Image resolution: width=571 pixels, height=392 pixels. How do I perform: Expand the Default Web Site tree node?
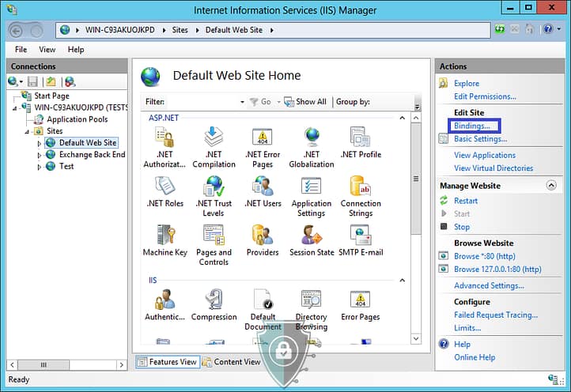pyautogui.click(x=40, y=144)
